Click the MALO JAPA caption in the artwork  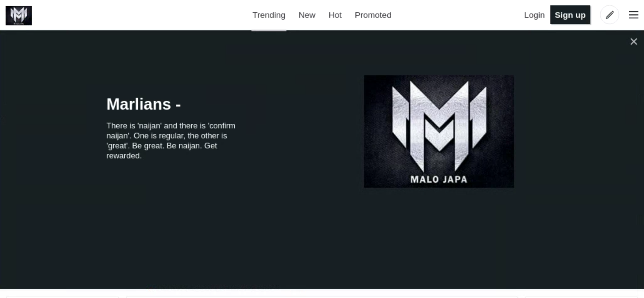click(x=438, y=179)
